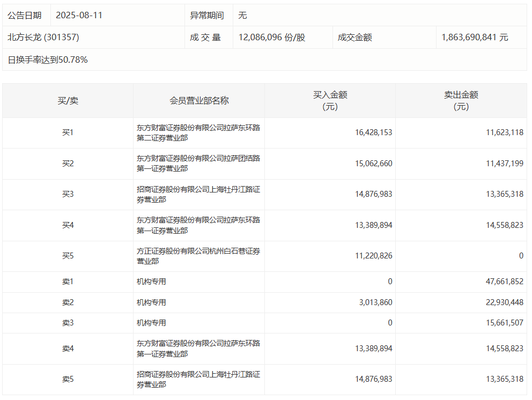Select buy amount 11,220,826
The image size is (532, 400).
(374, 256)
